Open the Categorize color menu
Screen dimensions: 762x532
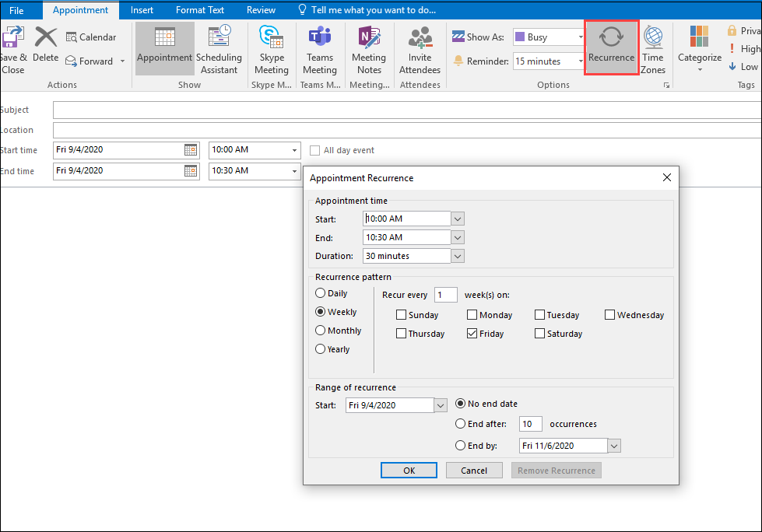[x=699, y=48]
